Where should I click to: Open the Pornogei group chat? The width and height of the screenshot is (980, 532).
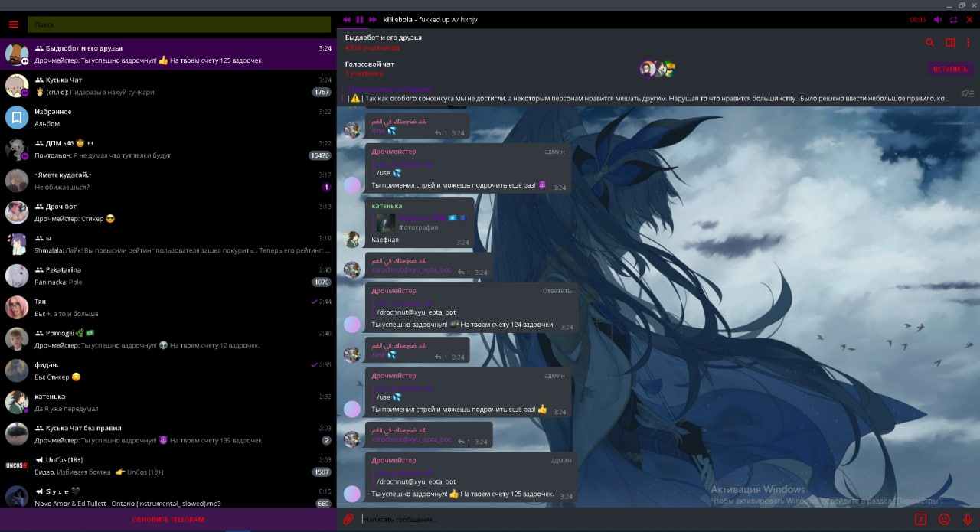point(168,339)
